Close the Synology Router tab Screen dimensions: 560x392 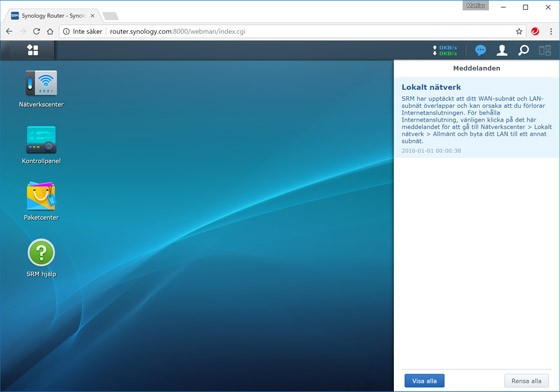[x=92, y=16]
